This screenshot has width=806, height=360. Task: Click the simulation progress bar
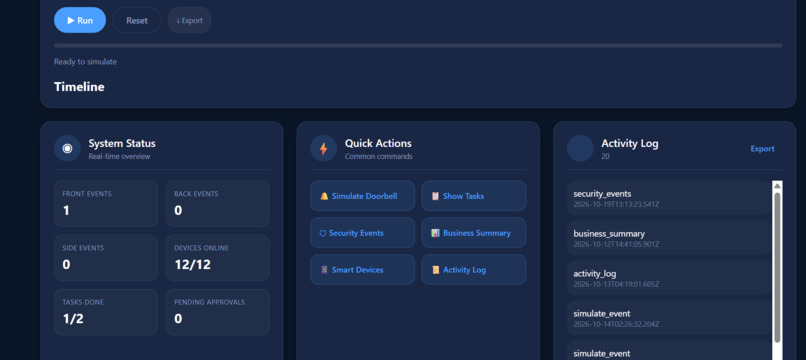[418, 46]
